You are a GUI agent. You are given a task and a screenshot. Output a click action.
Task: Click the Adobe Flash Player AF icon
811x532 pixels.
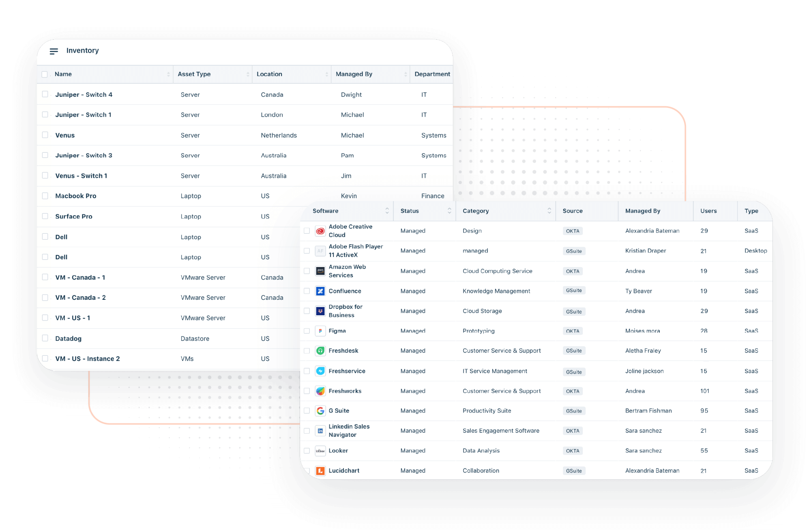coord(320,251)
